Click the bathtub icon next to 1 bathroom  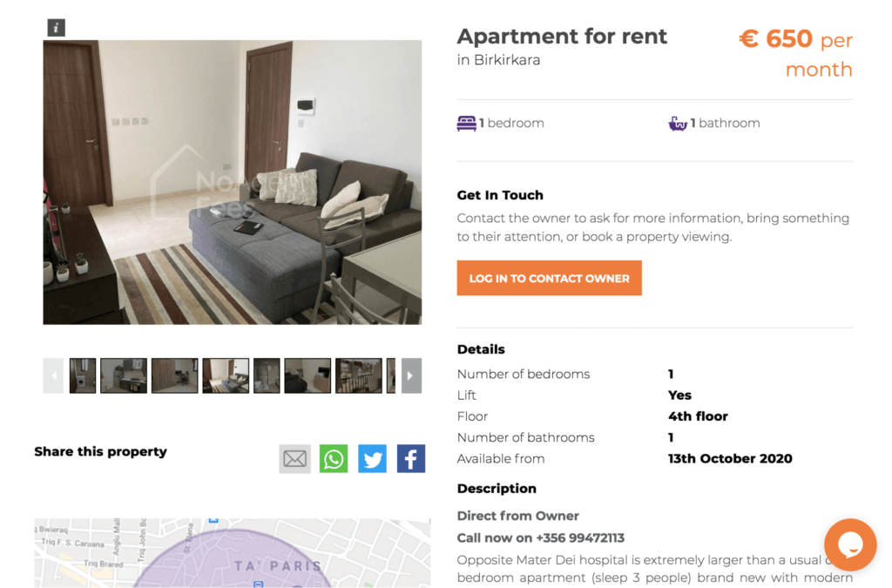678,124
